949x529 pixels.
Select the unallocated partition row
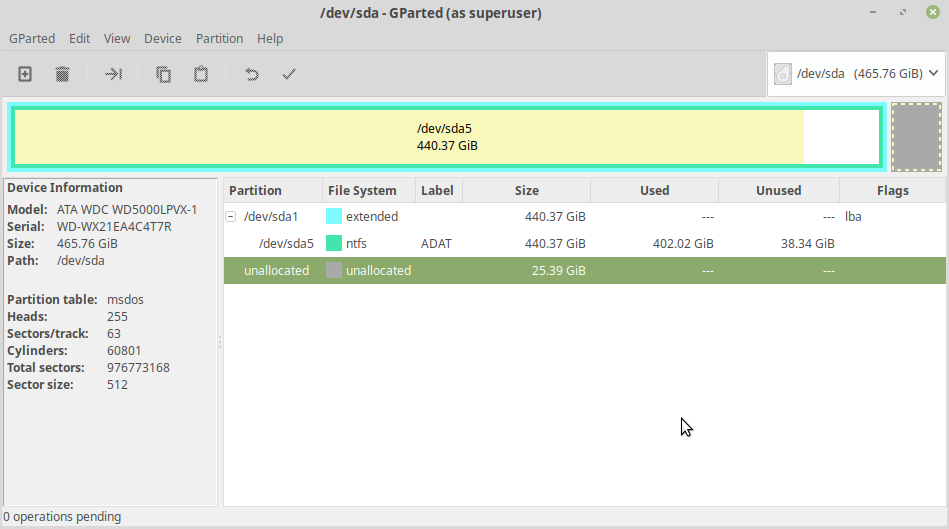pyautogui.click(x=585, y=270)
